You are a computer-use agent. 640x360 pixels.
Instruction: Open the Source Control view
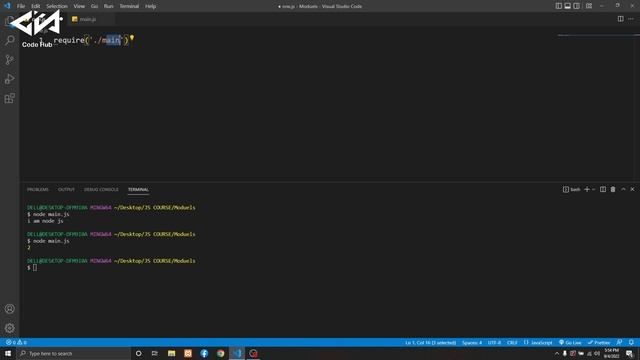[10, 60]
